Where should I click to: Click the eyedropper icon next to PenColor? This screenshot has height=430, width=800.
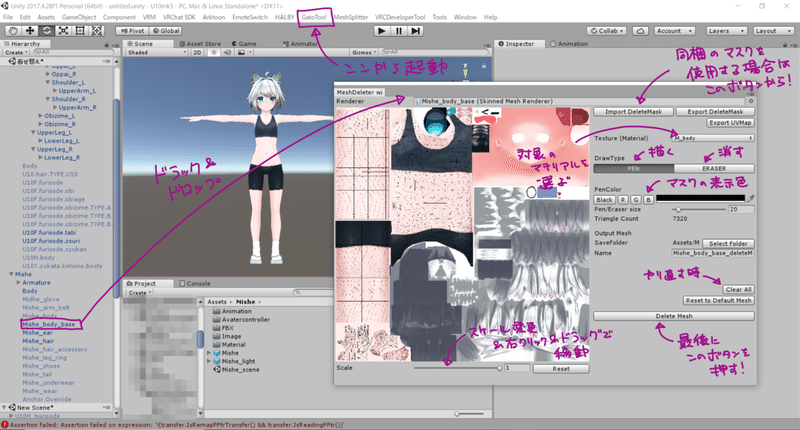pyautogui.click(x=751, y=198)
